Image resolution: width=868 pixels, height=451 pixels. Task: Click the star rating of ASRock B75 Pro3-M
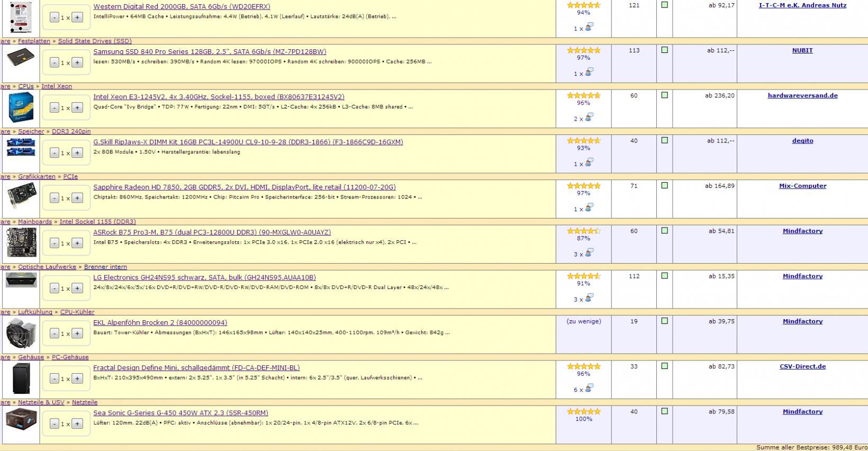[584, 231]
